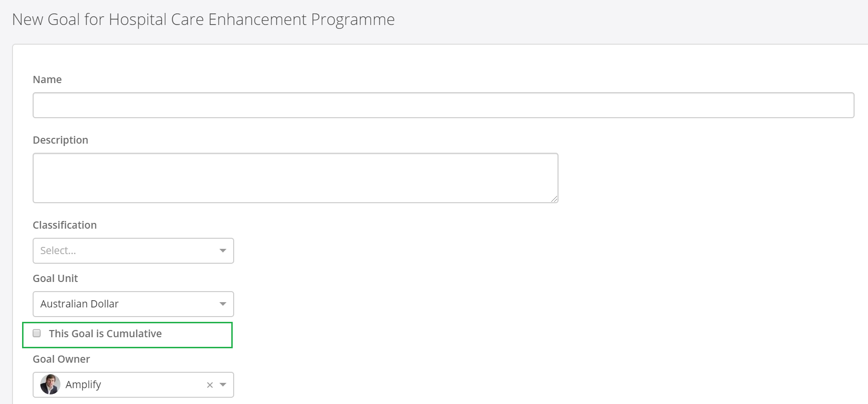Viewport: 868px width, 404px height.
Task: Click the Name field label
Action: click(x=47, y=80)
